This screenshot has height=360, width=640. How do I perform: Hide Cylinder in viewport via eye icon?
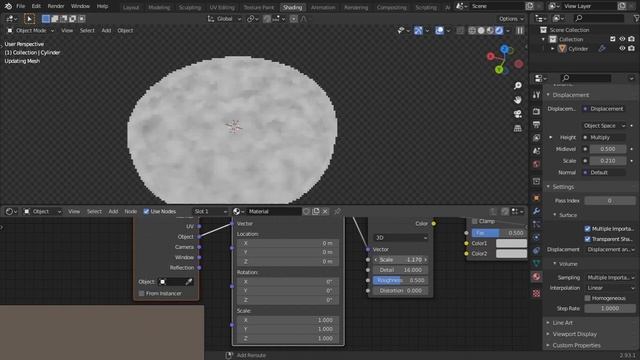(x=622, y=49)
